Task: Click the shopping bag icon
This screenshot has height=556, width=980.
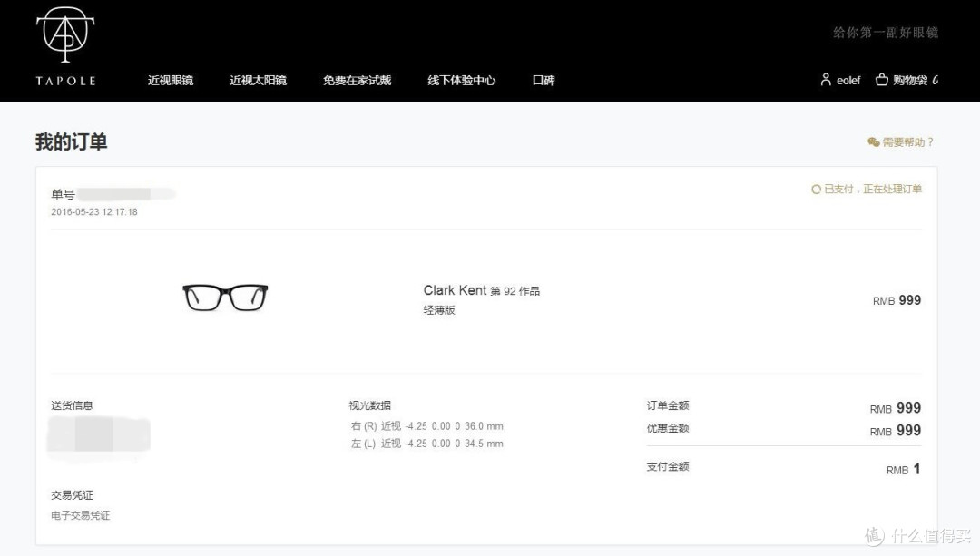Action: pos(882,79)
